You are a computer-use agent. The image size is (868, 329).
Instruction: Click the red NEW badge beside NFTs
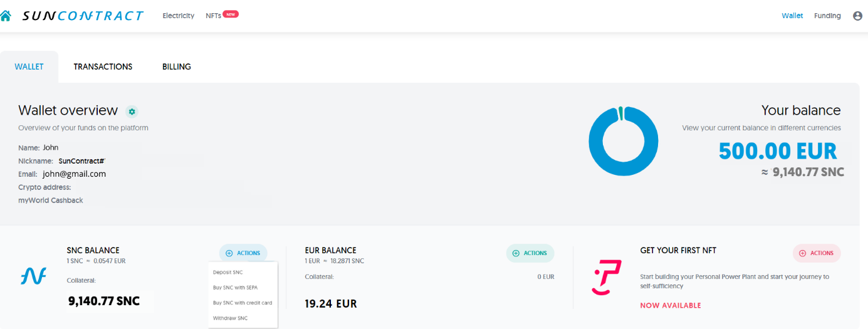tap(231, 14)
